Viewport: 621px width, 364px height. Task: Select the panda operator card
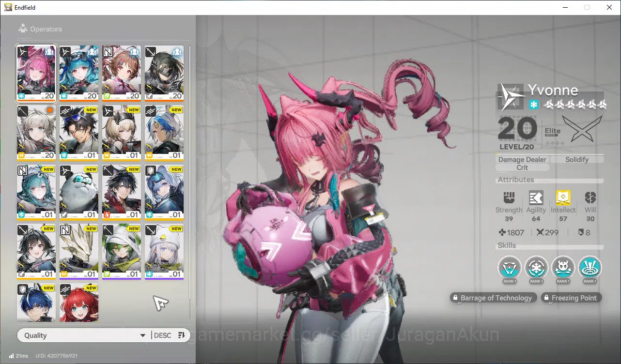pyautogui.click(x=79, y=192)
